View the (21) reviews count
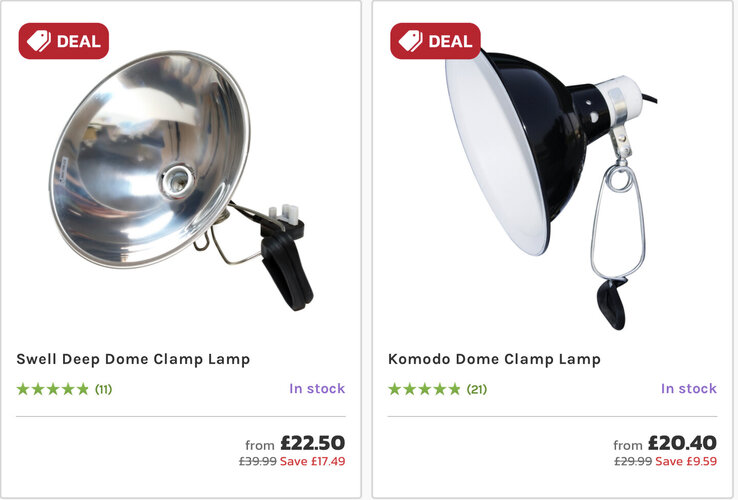Screen dimensions: 738x500 477,389
